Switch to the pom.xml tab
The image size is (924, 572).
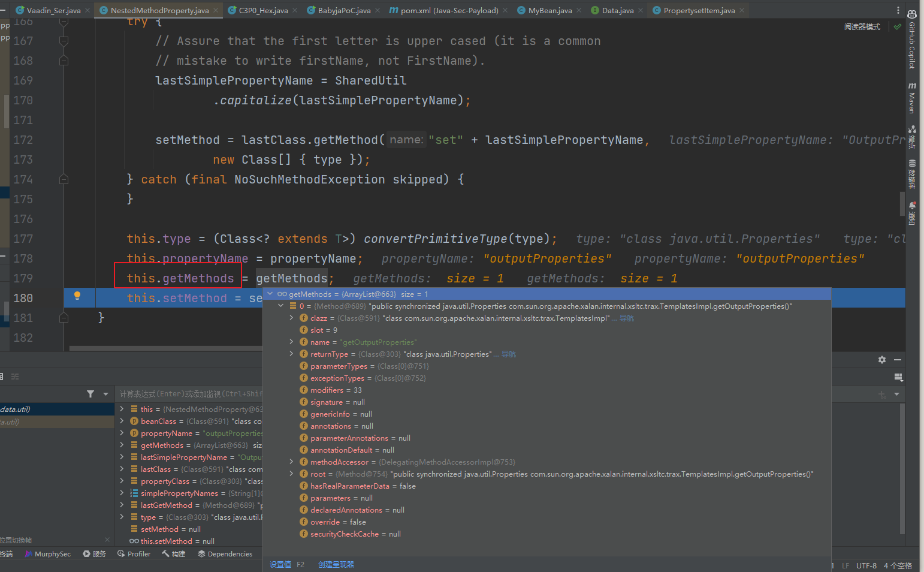449,10
